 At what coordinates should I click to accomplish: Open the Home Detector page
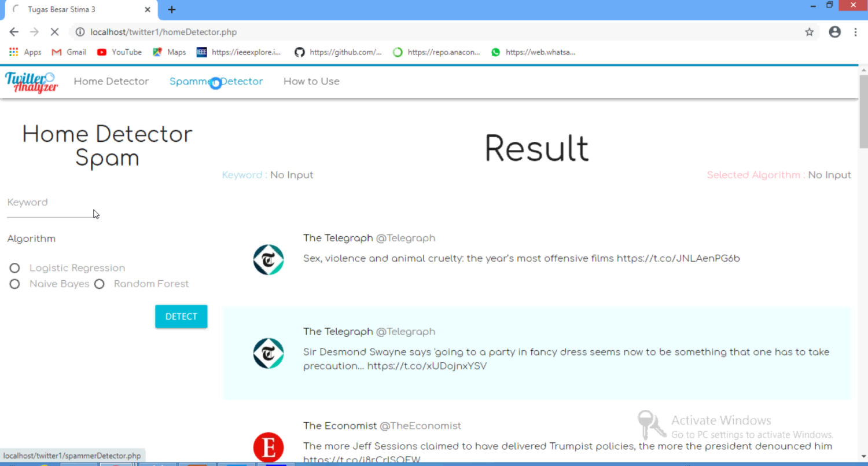(111, 81)
